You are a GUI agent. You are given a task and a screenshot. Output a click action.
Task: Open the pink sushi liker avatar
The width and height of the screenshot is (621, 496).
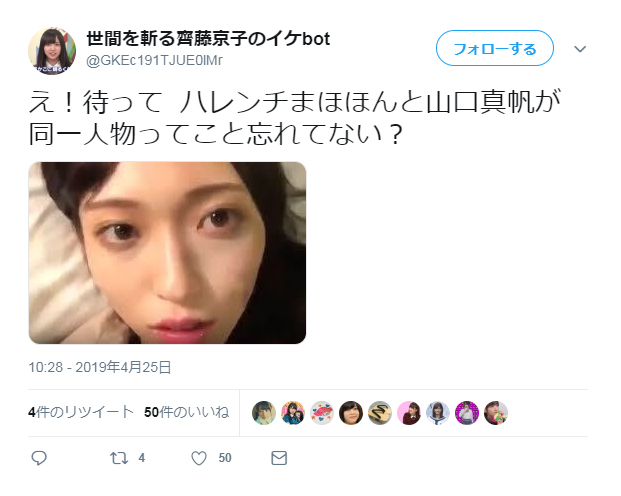tap(322, 413)
